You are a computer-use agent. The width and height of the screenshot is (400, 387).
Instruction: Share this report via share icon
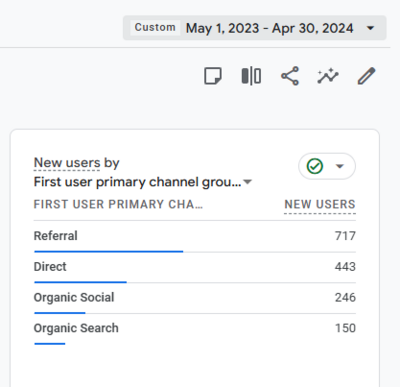coord(290,76)
